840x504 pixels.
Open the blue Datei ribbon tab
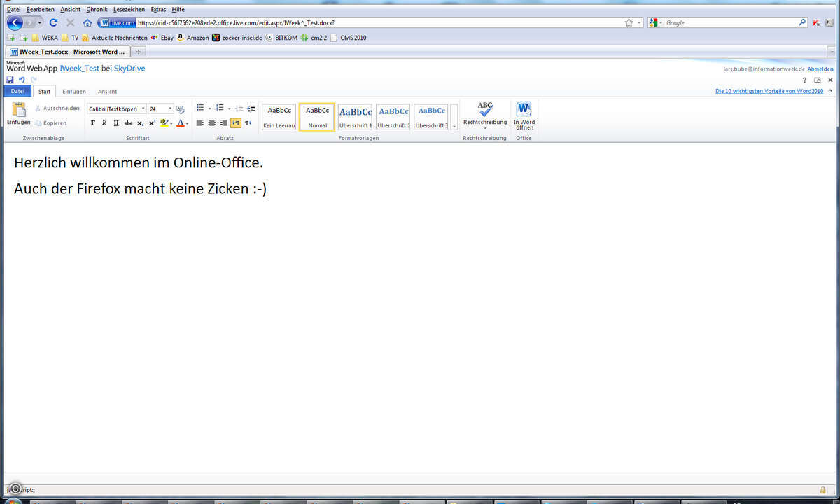pyautogui.click(x=17, y=92)
